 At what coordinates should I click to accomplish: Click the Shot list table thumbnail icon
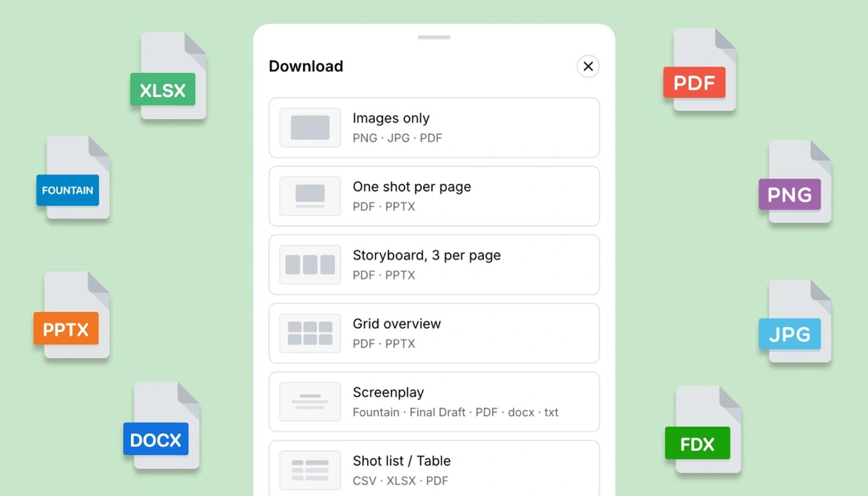point(310,470)
